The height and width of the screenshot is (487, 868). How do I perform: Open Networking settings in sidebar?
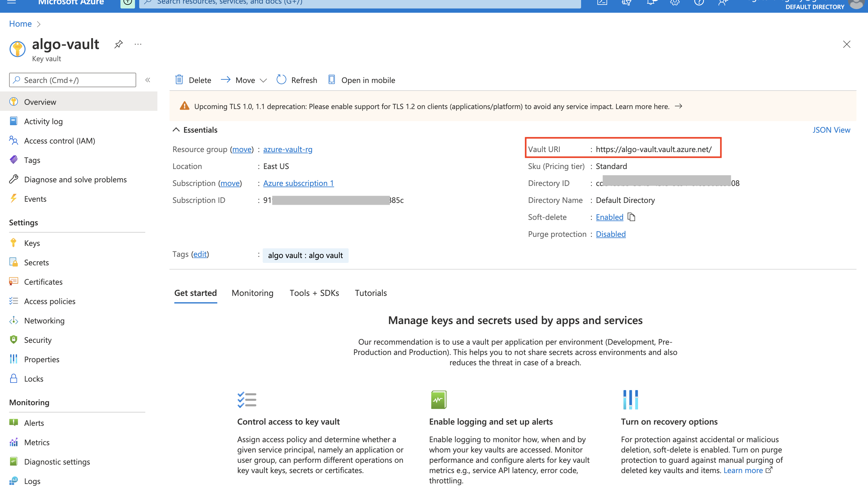click(x=44, y=320)
